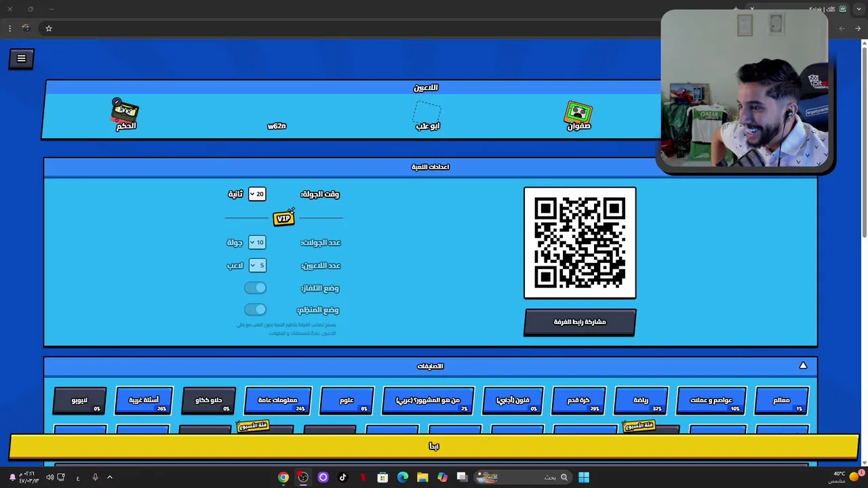Open round time dropdown showing 20
This screenshot has width=868, height=488.
(x=256, y=194)
